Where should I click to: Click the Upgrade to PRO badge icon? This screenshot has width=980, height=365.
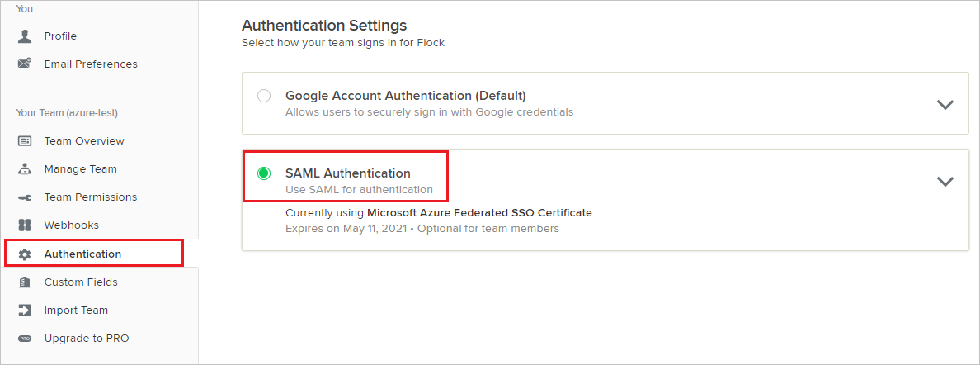[25, 339]
